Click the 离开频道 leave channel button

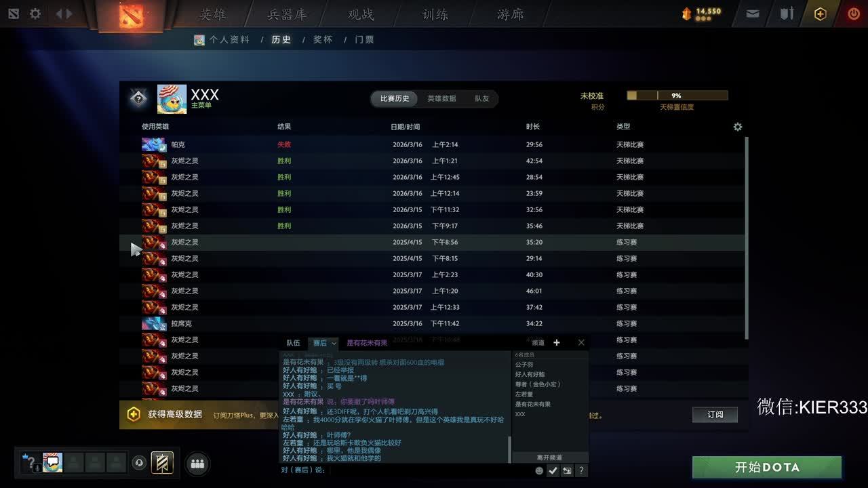549,457
